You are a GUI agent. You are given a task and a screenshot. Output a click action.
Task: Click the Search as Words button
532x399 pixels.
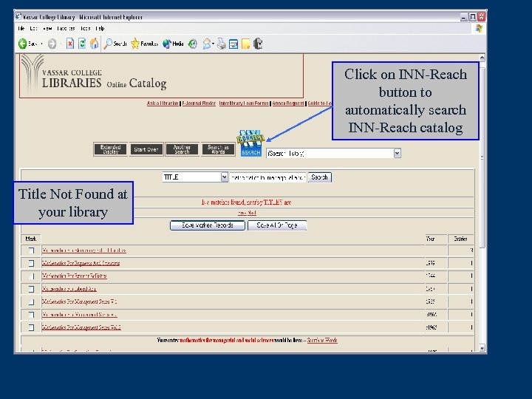(x=218, y=149)
